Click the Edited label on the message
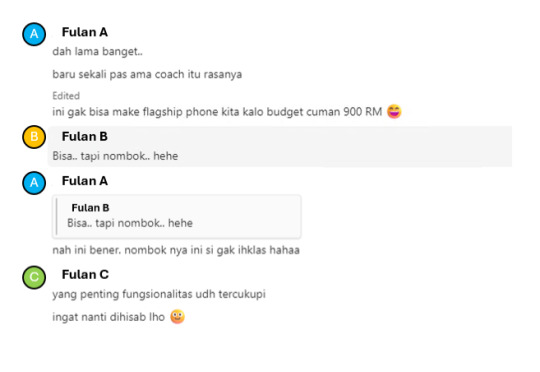Viewport: 540px width, 372px height. pos(66,96)
